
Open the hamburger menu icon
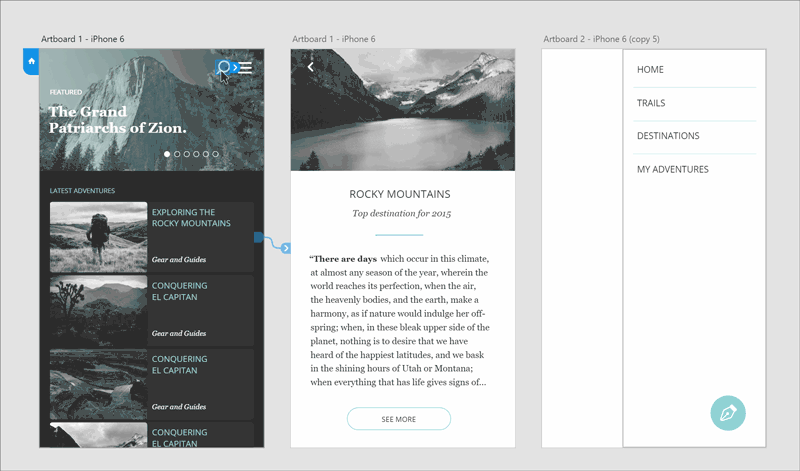[245, 67]
